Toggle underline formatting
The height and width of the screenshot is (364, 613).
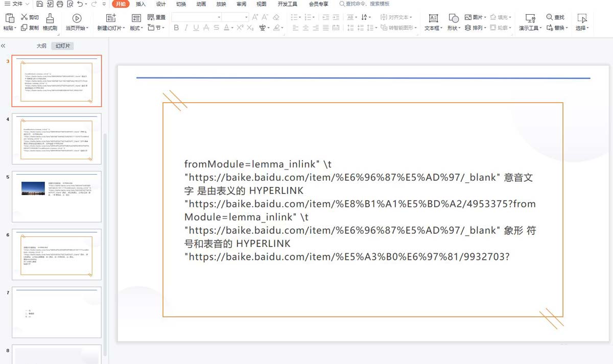197,28
